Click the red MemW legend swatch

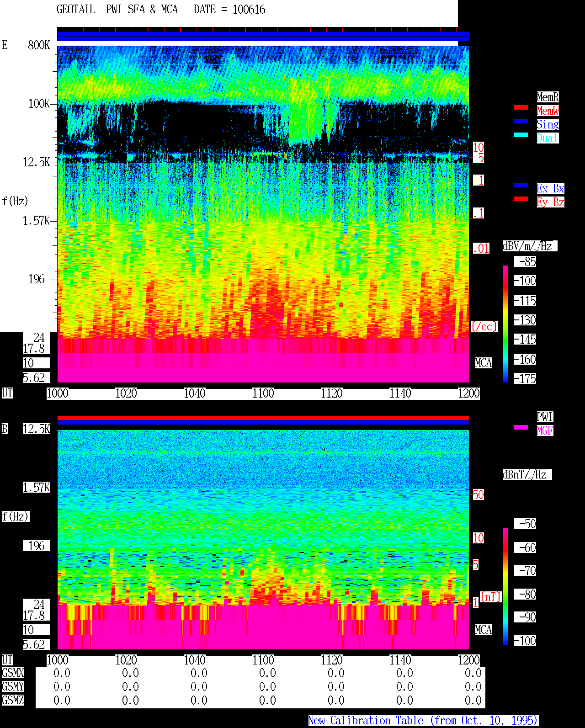coord(521,107)
